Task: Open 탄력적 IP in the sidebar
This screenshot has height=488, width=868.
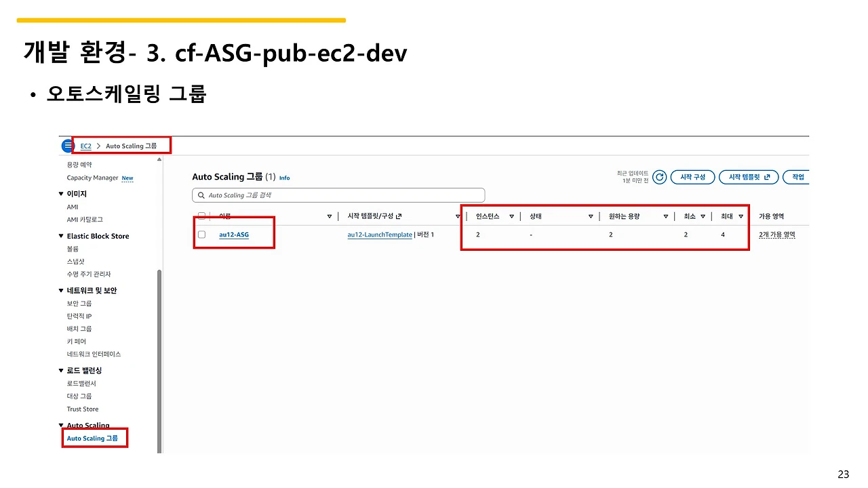Action: (x=79, y=316)
